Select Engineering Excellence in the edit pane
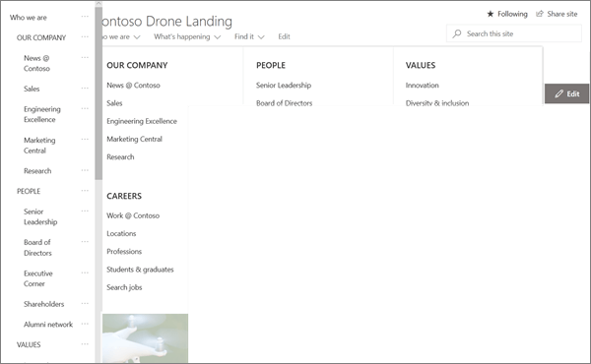 click(42, 114)
